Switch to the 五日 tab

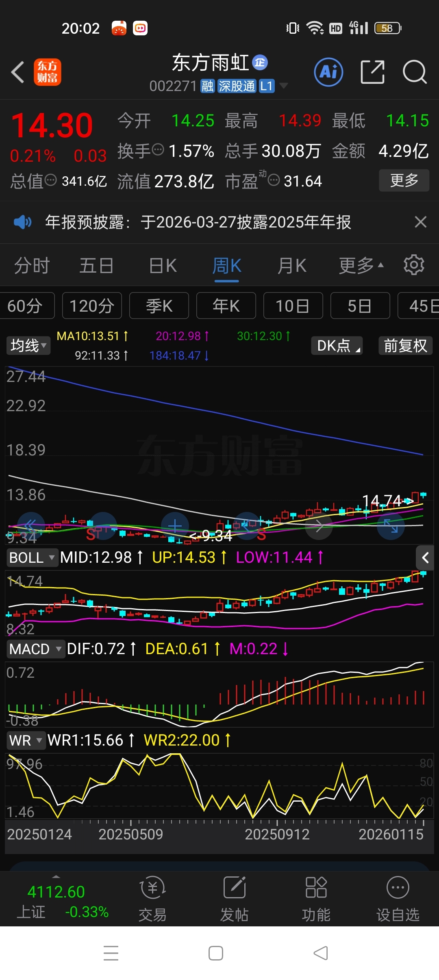coord(97,266)
